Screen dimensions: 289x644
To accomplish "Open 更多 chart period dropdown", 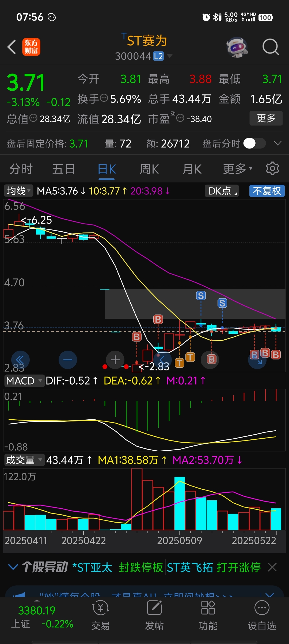I will pyautogui.click(x=238, y=169).
